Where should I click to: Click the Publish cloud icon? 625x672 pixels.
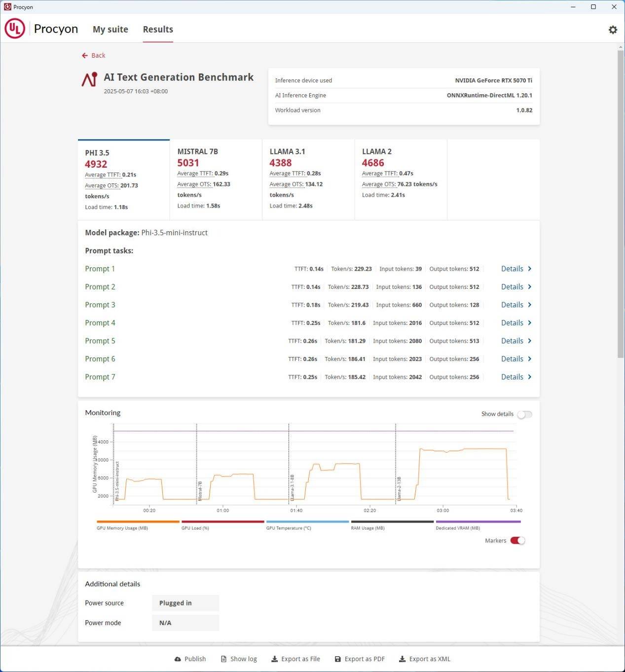[x=178, y=659]
